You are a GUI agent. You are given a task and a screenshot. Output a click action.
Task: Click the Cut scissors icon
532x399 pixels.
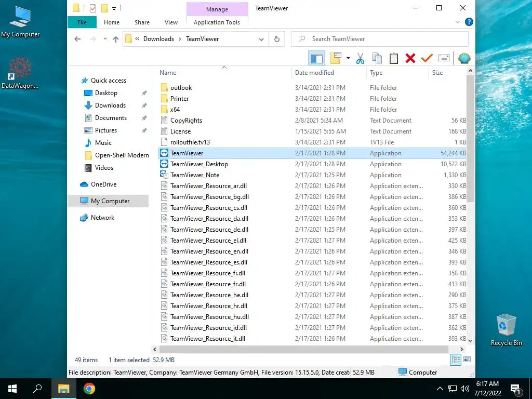(360, 58)
